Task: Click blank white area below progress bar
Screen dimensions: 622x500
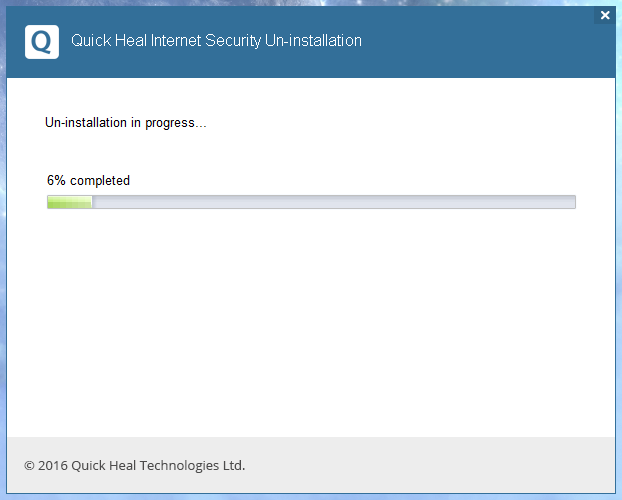Action: [310, 320]
